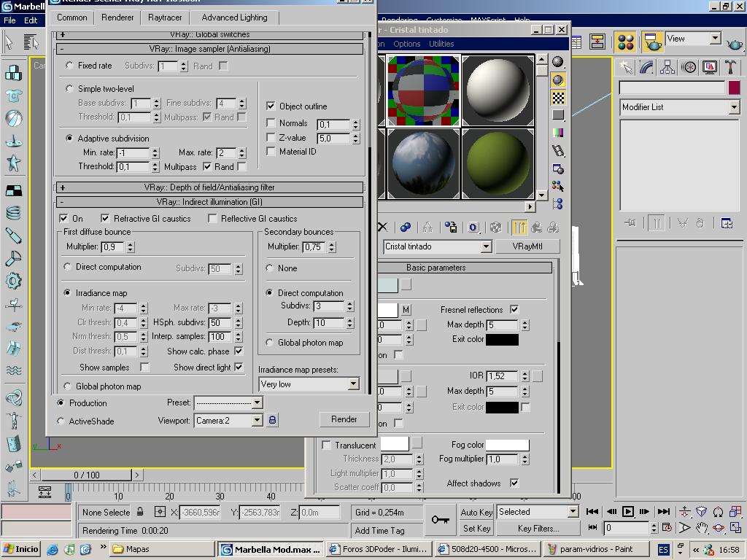Toggle Backlight icon in Material Editor
The width and height of the screenshot is (747, 560).
pyautogui.click(x=558, y=80)
